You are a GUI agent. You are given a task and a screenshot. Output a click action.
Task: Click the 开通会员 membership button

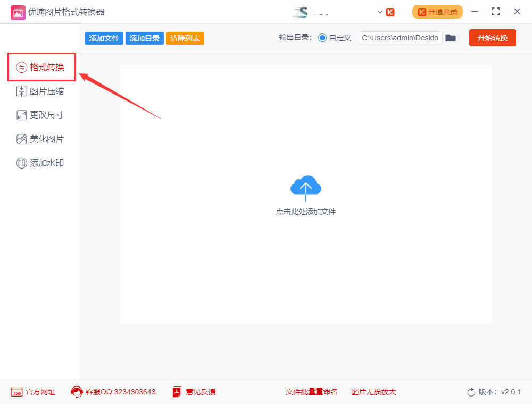pos(437,12)
